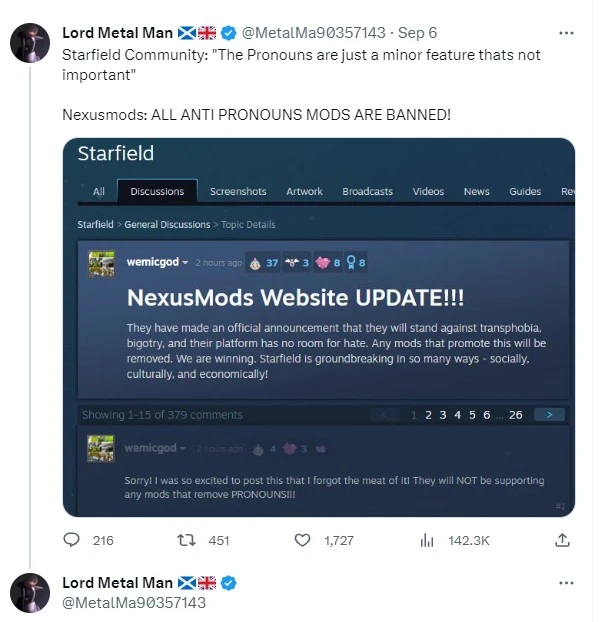
Task: Click the share upload icon
Action: [x=562, y=540]
